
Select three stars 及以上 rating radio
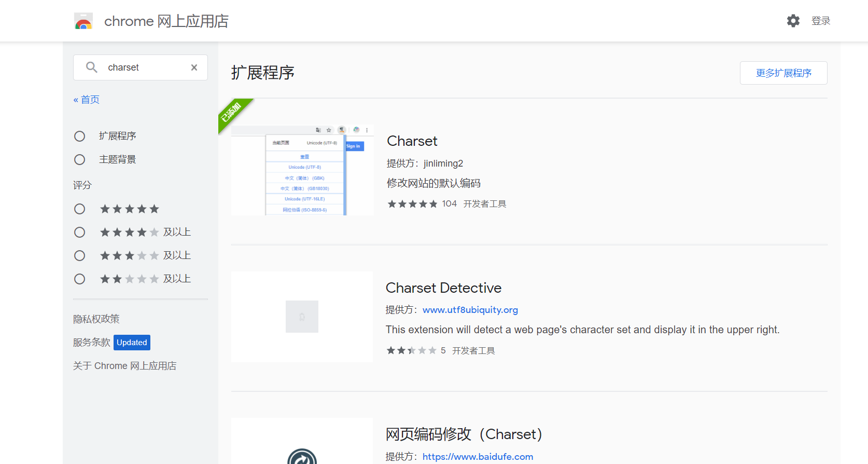79,255
